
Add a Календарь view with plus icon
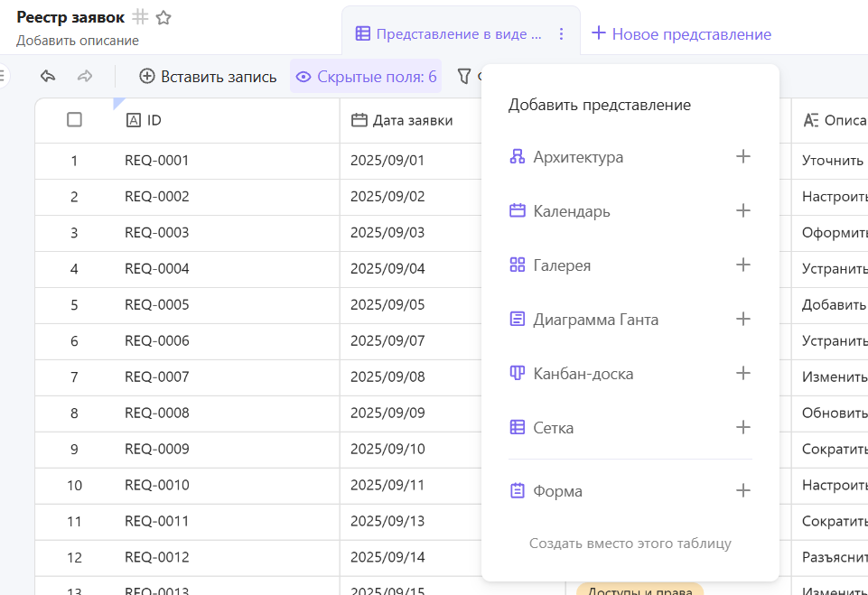click(x=742, y=211)
